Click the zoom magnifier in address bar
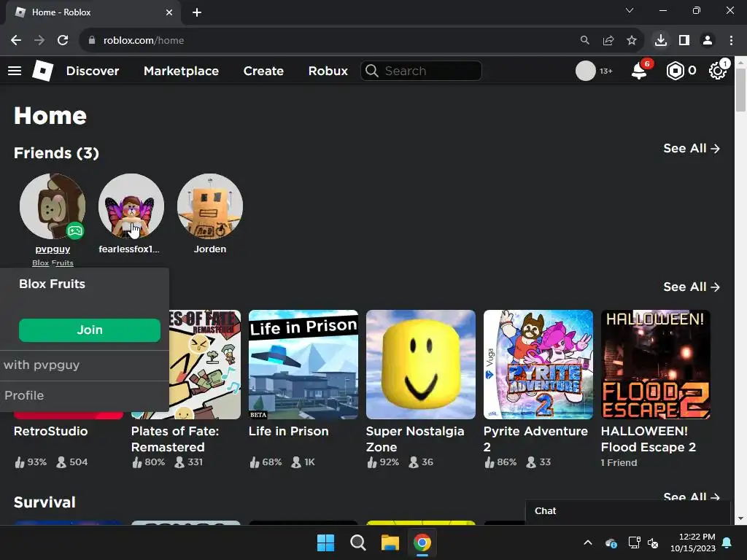 (585, 41)
